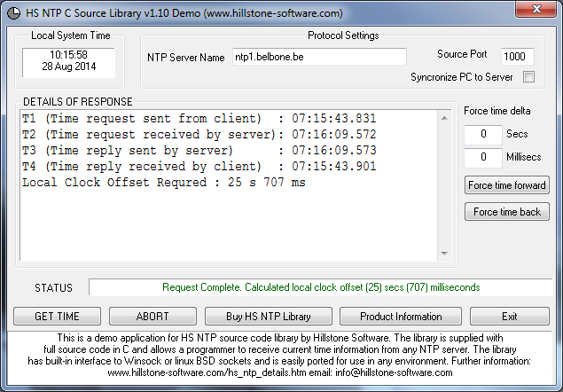Click the Protocol Settings group title
The width and height of the screenshot is (563, 392).
point(343,35)
